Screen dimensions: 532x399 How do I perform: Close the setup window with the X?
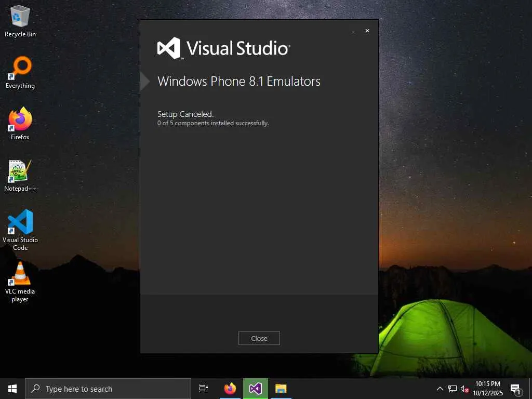coord(367,31)
